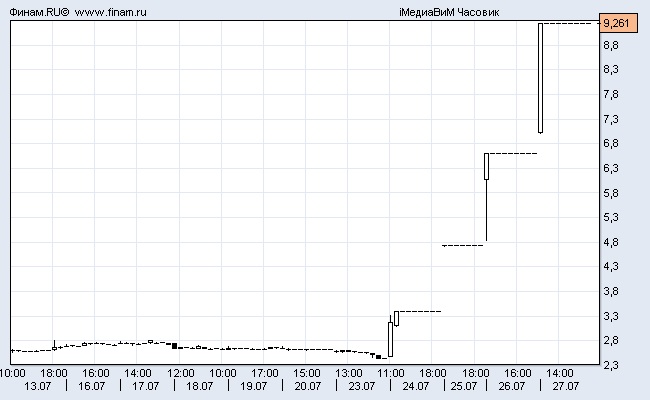Click the 3,8 price axis label
This screenshot has height=400, width=650.
click(611, 291)
